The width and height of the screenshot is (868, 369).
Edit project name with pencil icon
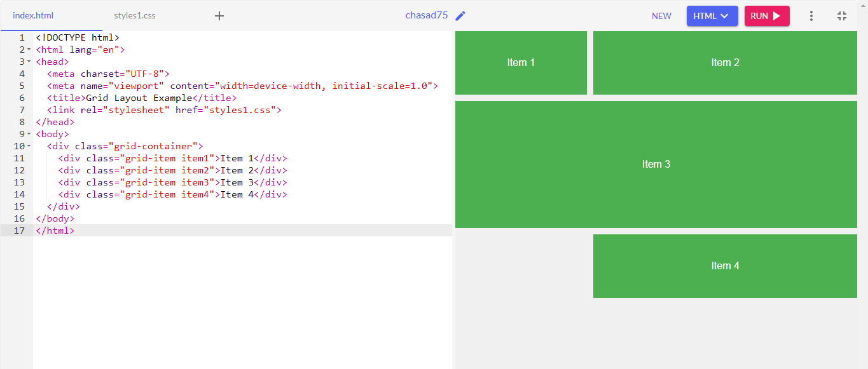pyautogui.click(x=461, y=16)
